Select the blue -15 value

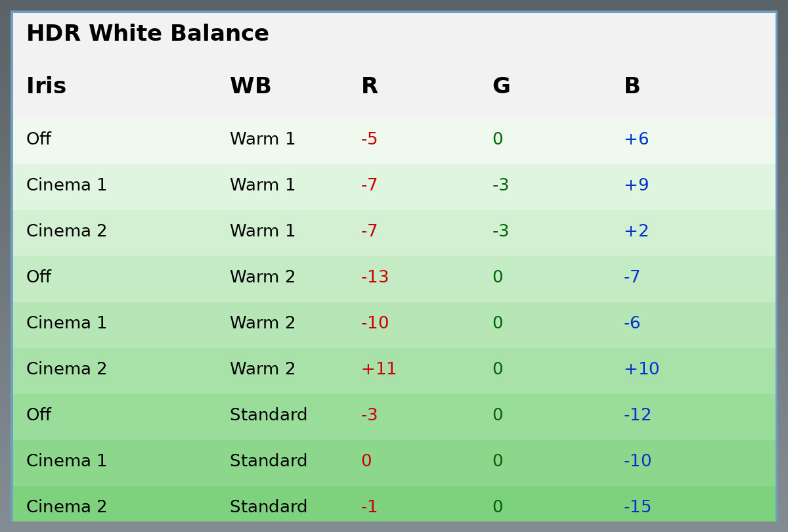[x=637, y=508]
